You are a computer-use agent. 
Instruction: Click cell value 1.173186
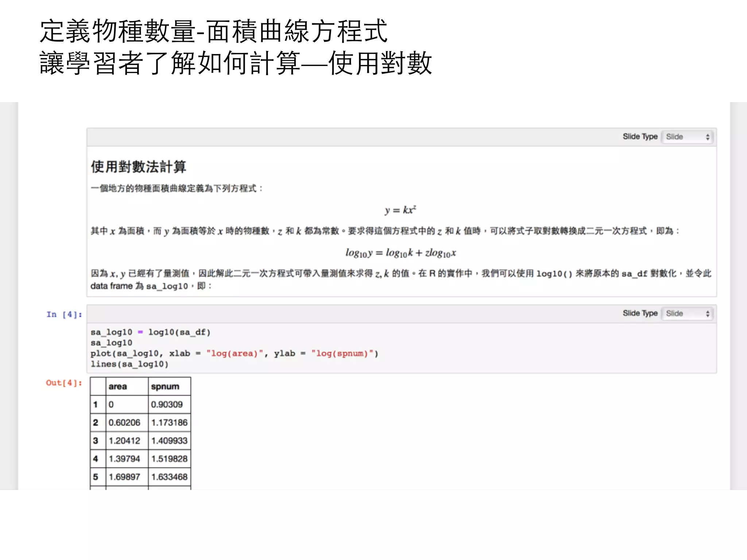(169, 423)
